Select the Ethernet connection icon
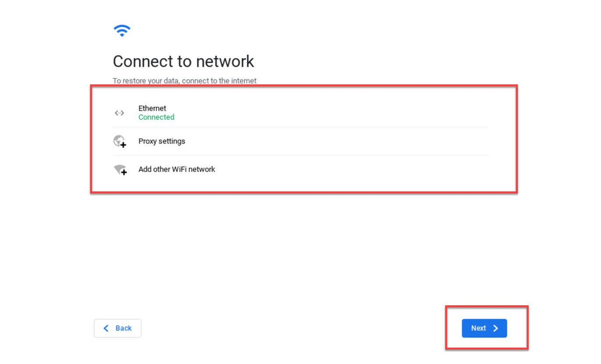 [x=119, y=113]
